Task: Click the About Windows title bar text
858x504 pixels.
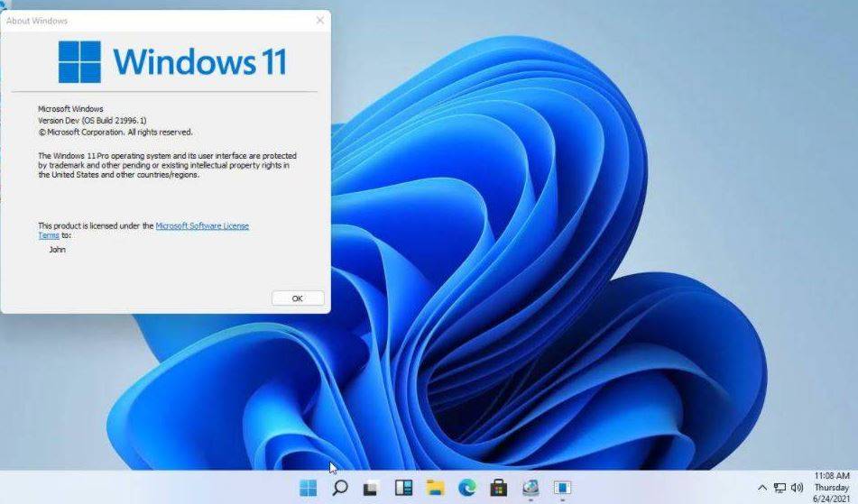Action: coord(37,21)
